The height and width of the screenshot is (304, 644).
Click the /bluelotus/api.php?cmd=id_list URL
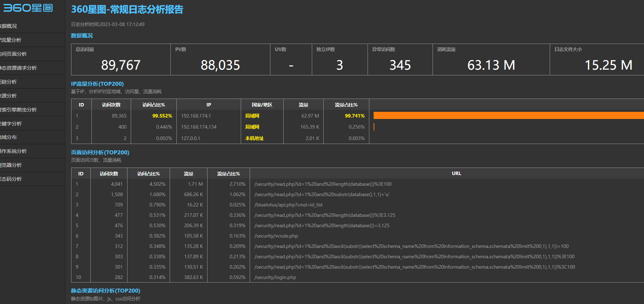point(288,205)
